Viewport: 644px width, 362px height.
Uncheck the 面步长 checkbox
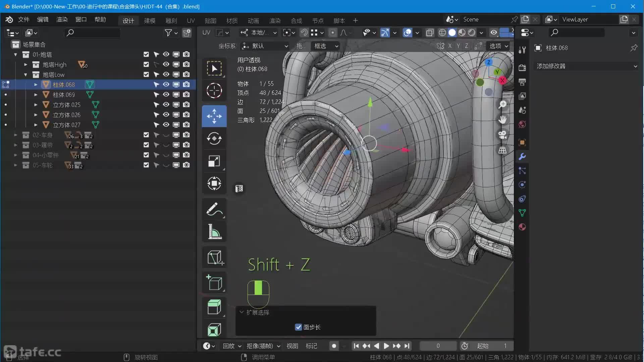298,327
